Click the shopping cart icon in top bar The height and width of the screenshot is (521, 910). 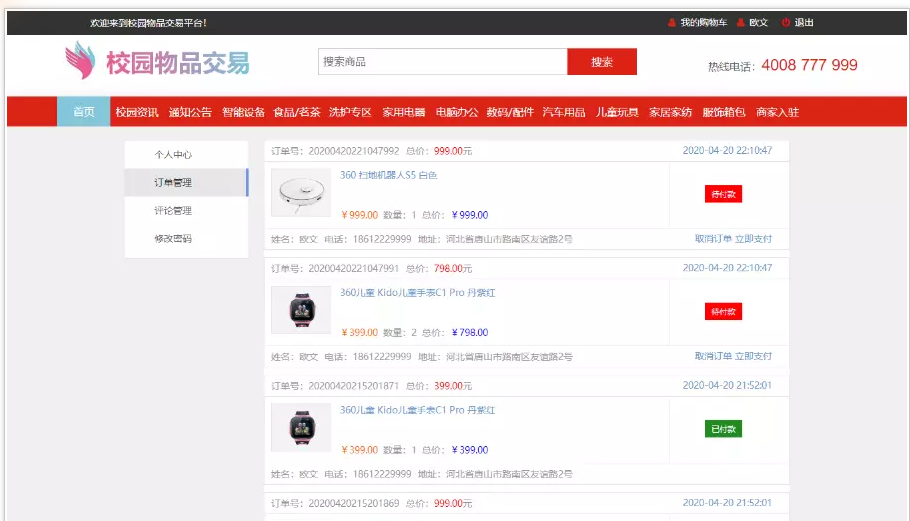[671, 23]
